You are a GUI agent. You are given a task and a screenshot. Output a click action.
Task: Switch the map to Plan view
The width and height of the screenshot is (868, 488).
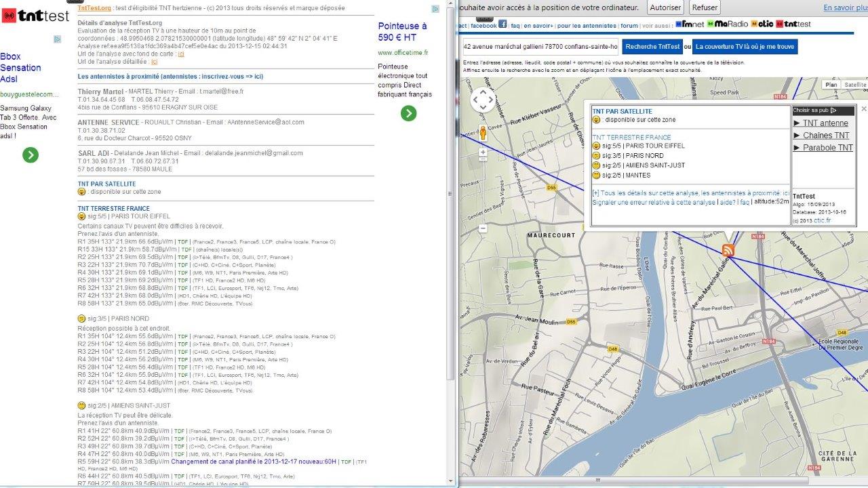[x=831, y=85]
